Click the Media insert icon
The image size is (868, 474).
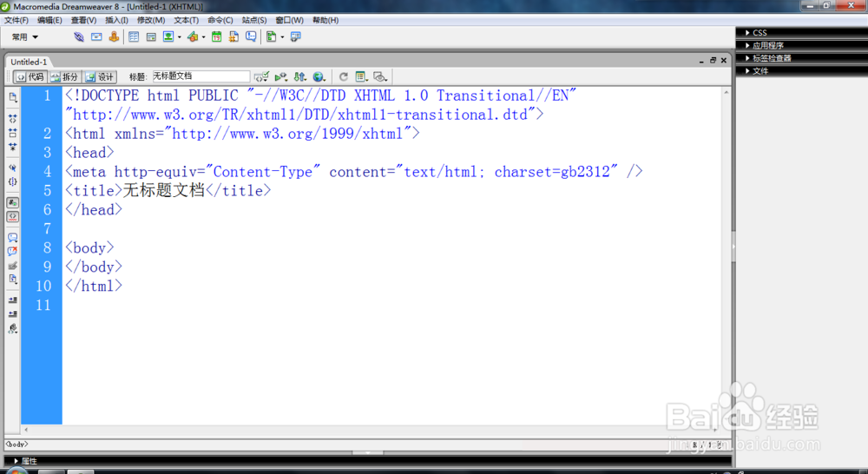click(193, 37)
